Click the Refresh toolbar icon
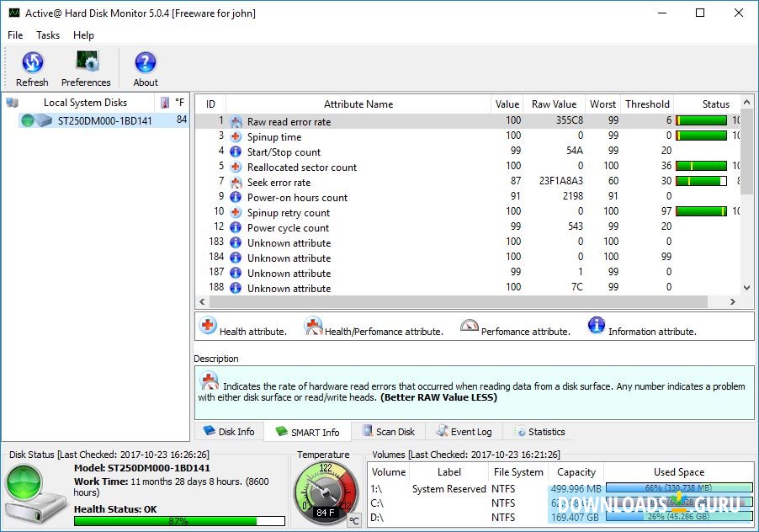This screenshot has height=532, width=759. point(33,62)
